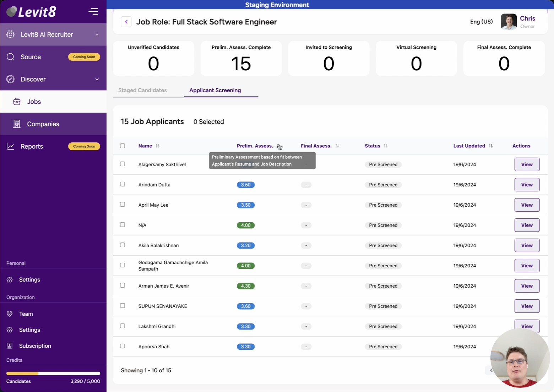This screenshot has width=554, height=392.
Task: Click the back arrow beside Job Role
Action: pyautogui.click(x=126, y=22)
